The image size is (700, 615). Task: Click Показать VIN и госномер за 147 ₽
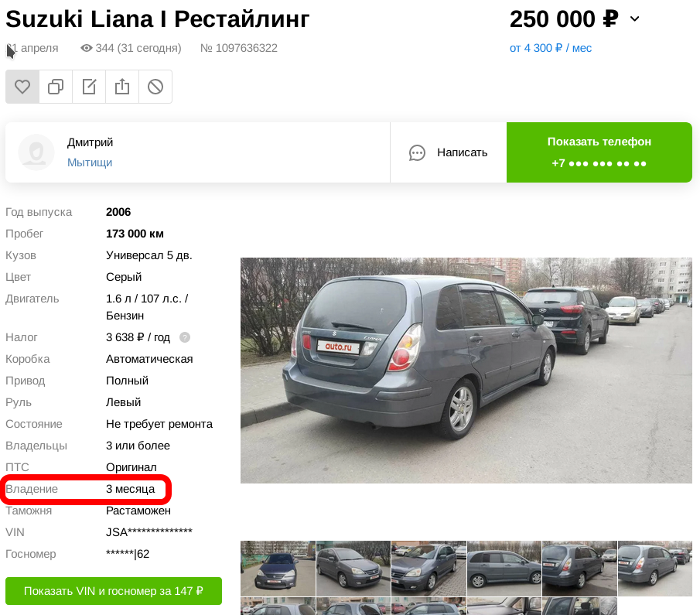[114, 591]
